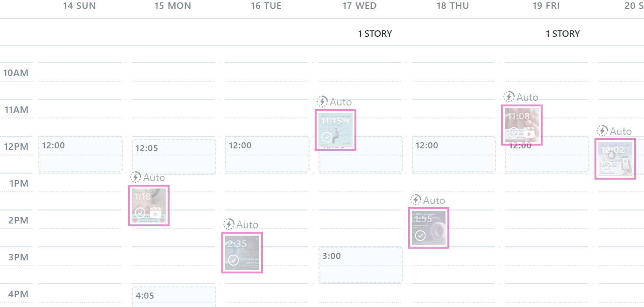Click the checkmark circle on Wednesday's 11:15 post
The image size is (644, 307).
(327, 137)
